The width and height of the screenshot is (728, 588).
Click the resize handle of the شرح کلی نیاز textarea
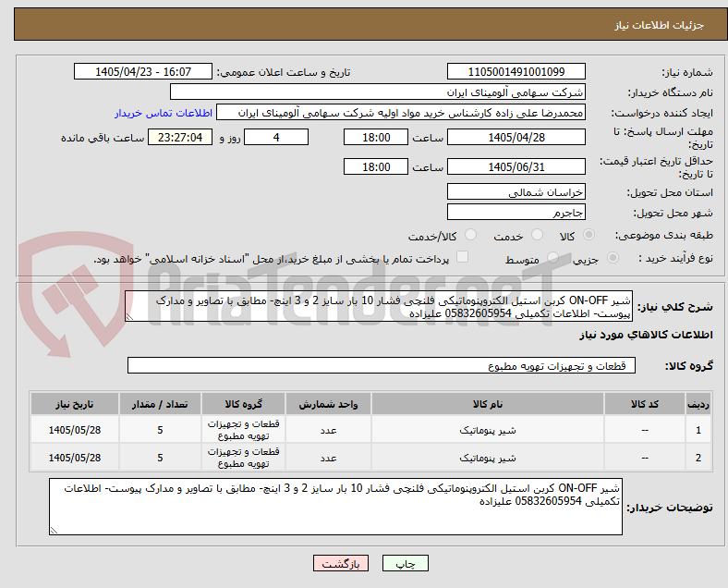(x=129, y=317)
